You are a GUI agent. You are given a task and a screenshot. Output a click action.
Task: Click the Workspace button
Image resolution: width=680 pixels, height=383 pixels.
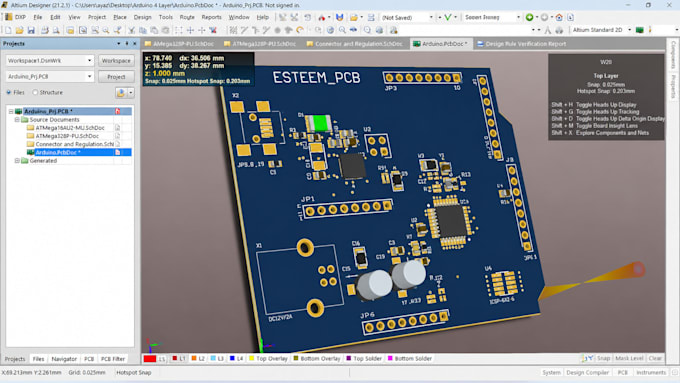[116, 61]
